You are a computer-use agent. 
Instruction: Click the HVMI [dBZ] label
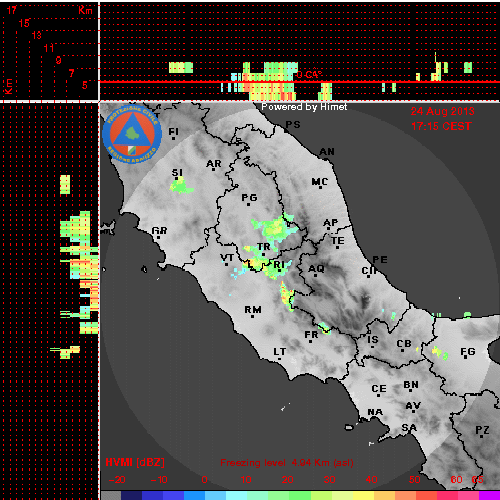tap(135, 462)
